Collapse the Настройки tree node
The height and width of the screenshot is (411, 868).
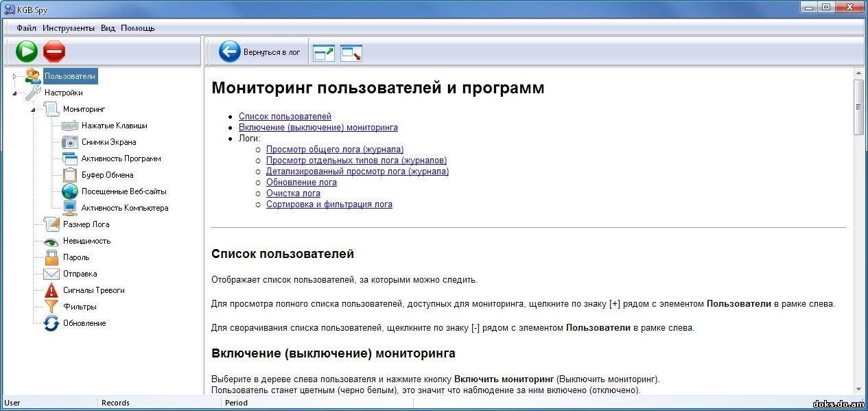pos(14,93)
